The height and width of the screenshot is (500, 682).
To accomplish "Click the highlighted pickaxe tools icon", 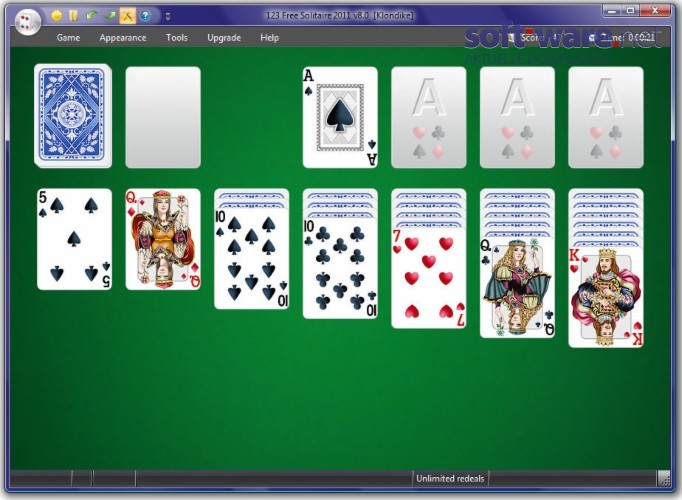I will [x=127, y=16].
